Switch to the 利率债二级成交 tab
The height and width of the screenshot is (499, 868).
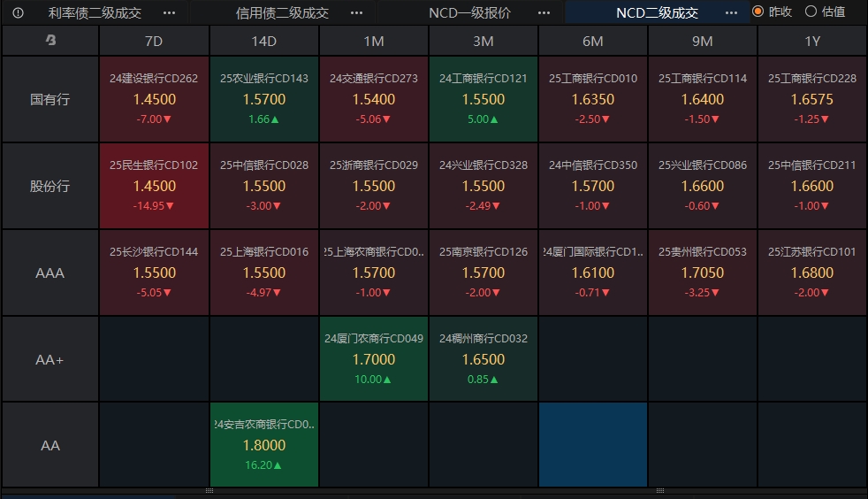pos(95,12)
